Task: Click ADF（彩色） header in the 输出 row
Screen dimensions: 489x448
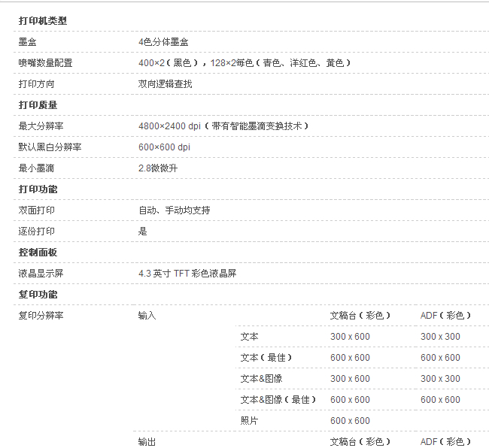Action: coord(446,442)
